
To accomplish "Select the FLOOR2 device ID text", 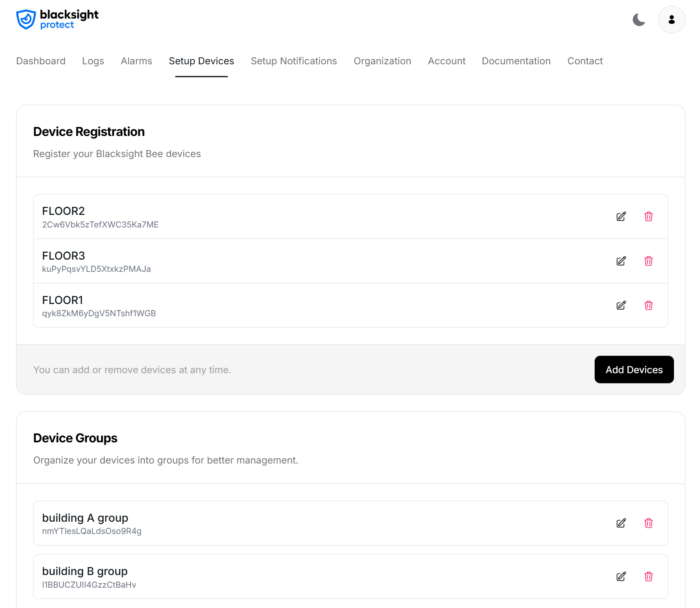I will [100, 225].
